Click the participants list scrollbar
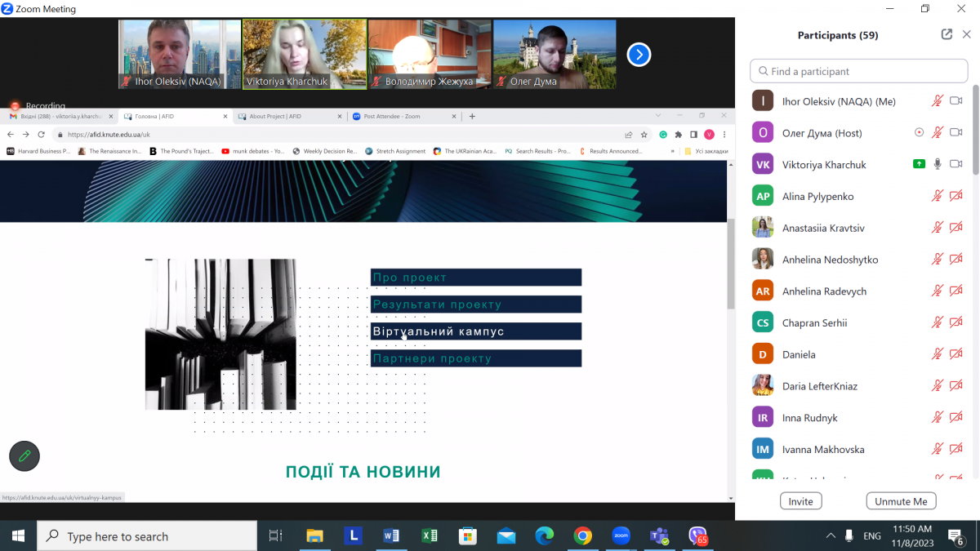Viewport: 980px width, 551px height. (975, 131)
